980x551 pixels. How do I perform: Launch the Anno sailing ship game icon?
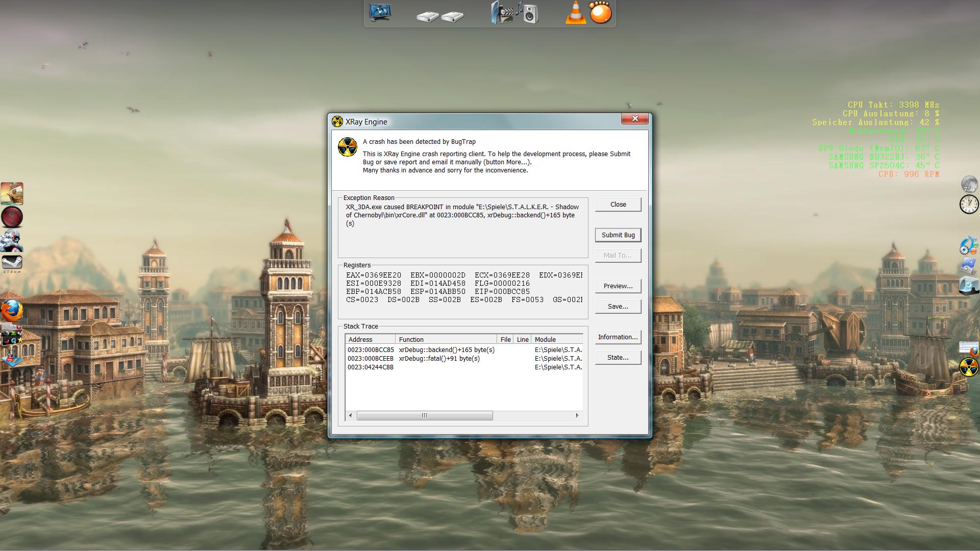12,193
